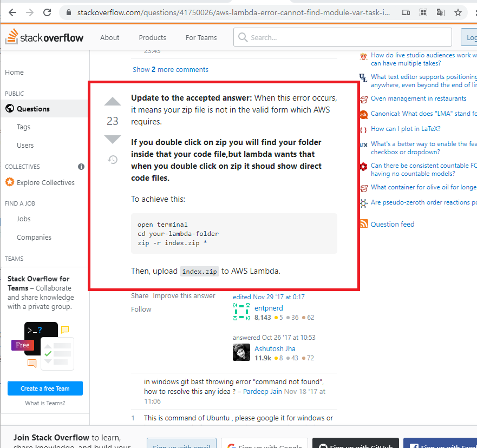
Task: Expand Show 2 more comments
Action: point(171,69)
